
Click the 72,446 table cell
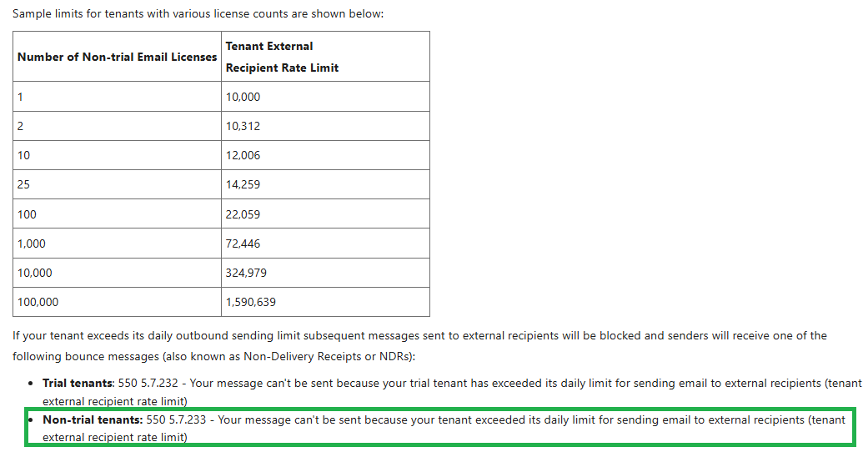325,244
